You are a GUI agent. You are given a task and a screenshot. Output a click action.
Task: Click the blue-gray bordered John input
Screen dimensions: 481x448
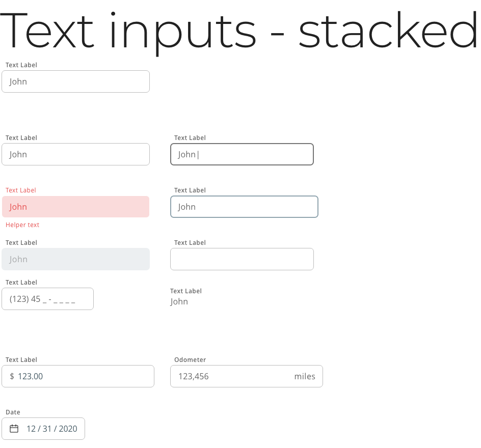click(244, 207)
